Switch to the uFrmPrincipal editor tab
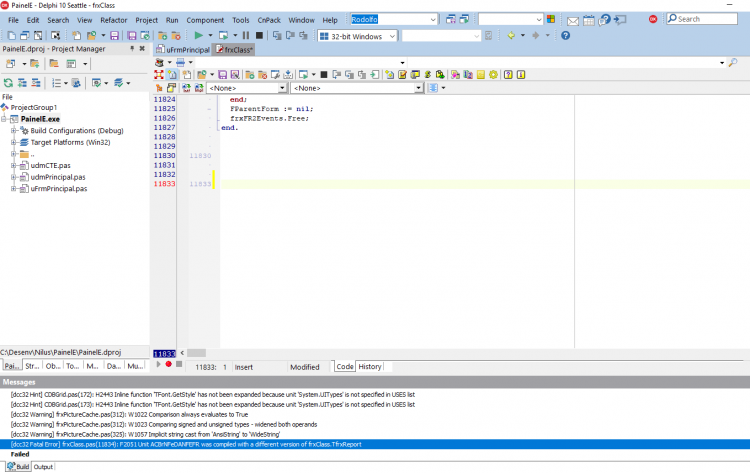Viewport: 750px width, 473px height. point(183,50)
